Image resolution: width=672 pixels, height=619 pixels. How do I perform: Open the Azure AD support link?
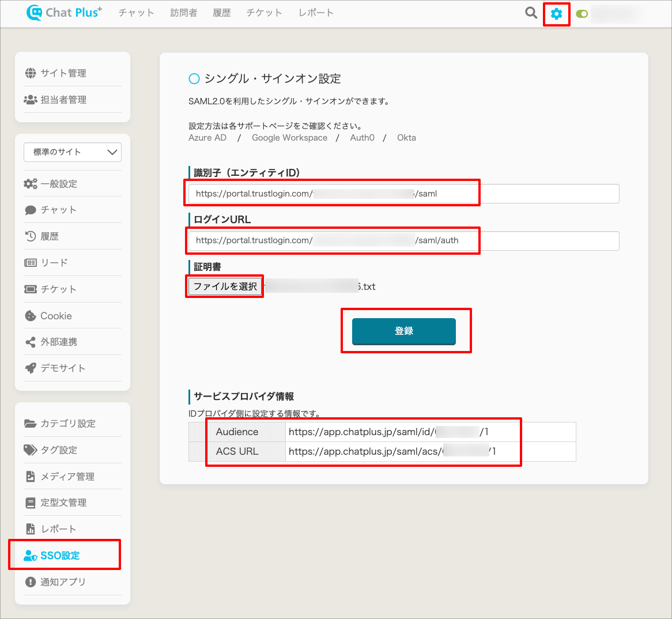207,138
